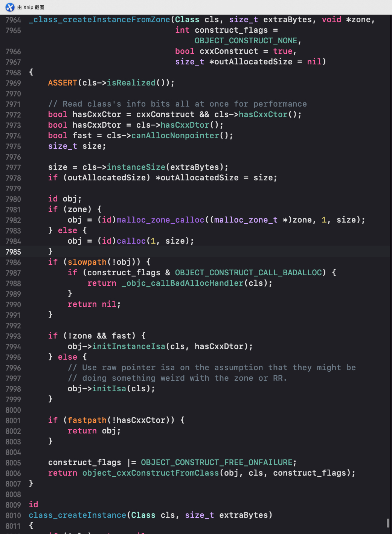Click hasCxxDtor() call on line 7973
392x534 pixels.
tap(185, 125)
